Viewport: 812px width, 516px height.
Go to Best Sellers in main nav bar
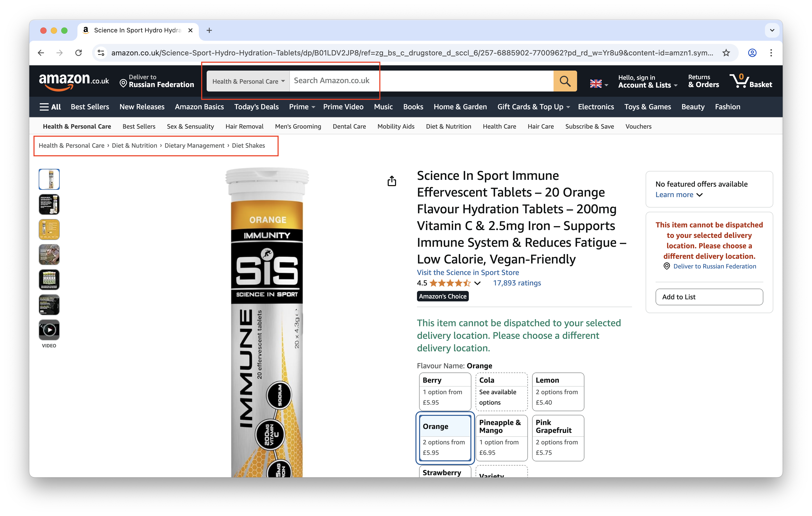(90, 107)
